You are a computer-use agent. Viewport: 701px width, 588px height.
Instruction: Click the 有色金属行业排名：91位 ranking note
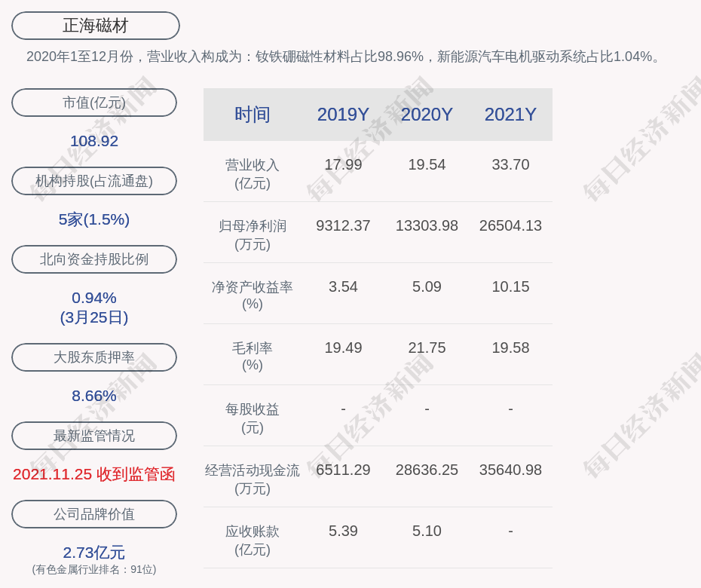[x=94, y=569]
